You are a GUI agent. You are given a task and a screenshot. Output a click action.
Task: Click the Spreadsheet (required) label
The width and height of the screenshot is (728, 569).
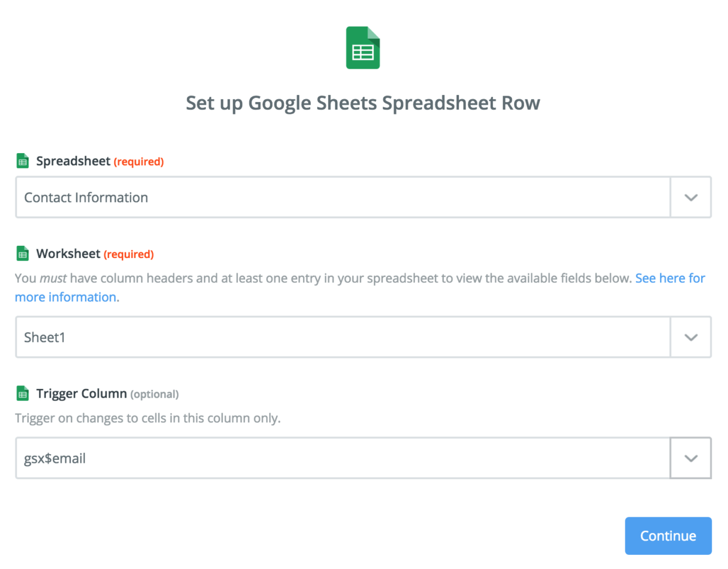click(x=73, y=160)
